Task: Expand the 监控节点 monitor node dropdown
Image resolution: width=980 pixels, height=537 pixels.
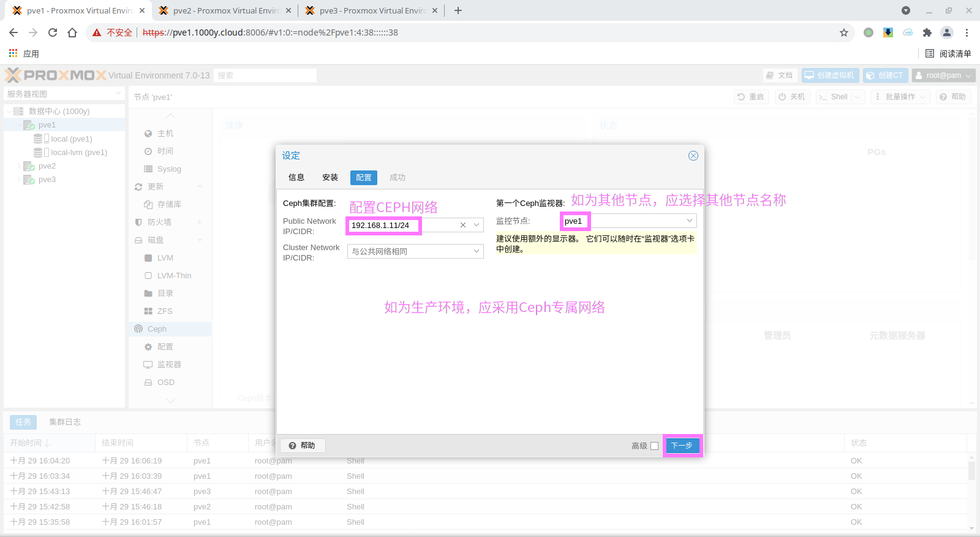Action: coord(689,221)
